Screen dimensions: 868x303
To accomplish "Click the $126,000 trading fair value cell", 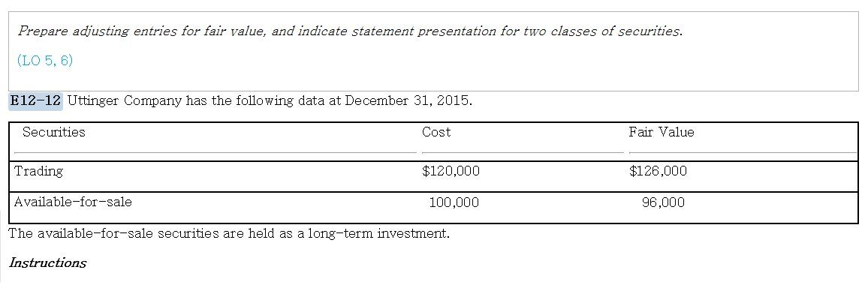I will point(658,172).
